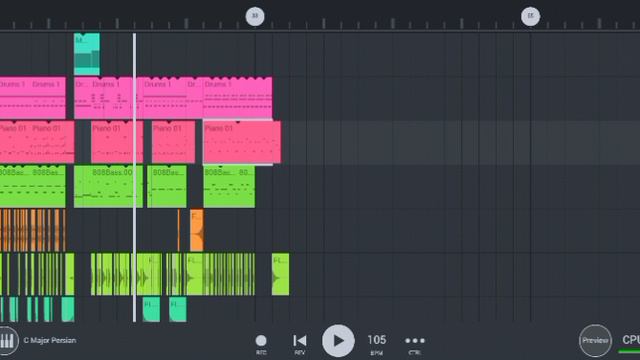Open the CTRL three-dots menu
640x360 pixels.
pyautogui.click(x=415, y=344)
